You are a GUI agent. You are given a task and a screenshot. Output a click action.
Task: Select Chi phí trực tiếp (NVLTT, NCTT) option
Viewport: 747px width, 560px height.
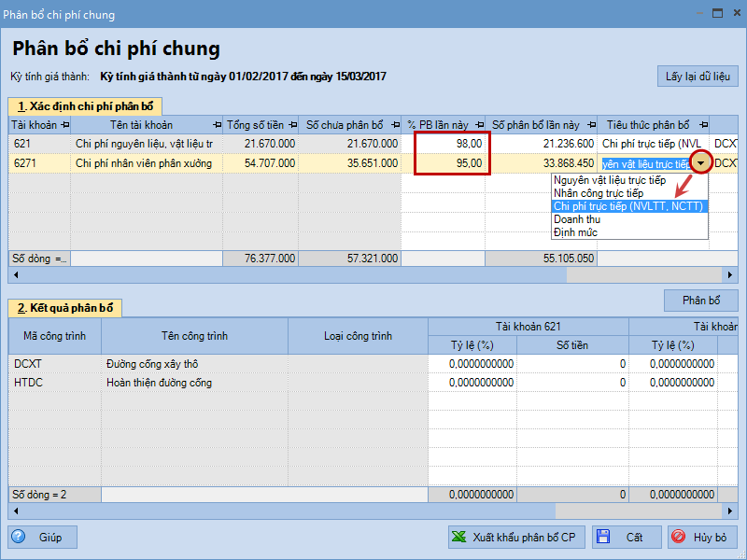click(627, 206)
